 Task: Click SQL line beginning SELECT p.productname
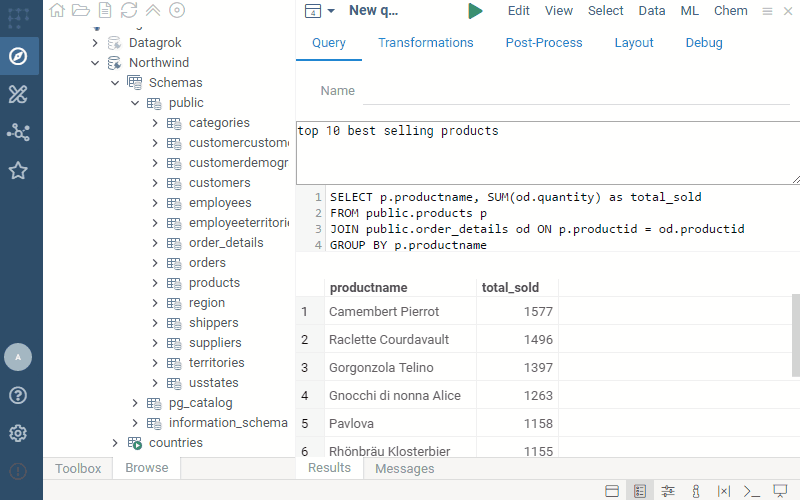click(515, 197)
